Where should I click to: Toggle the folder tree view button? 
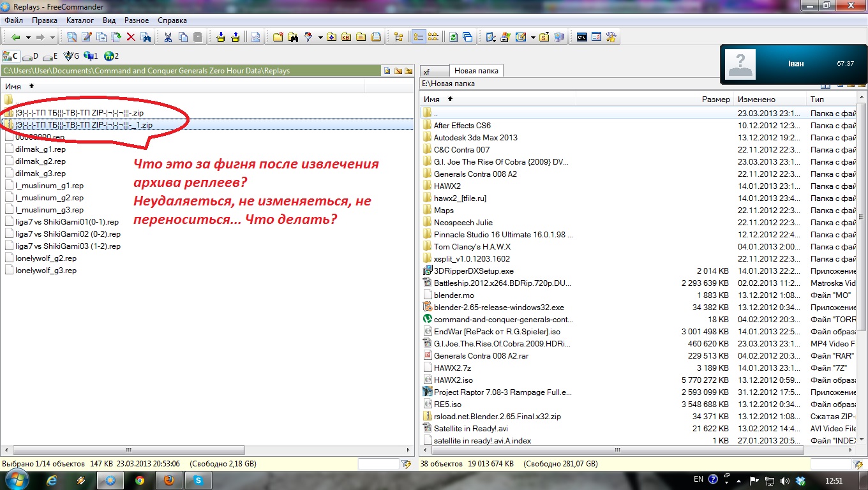[x=399, y=37]
